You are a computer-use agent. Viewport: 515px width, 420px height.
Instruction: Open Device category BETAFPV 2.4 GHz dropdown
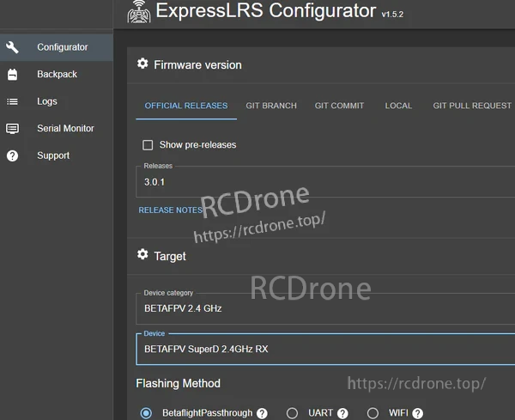click(325, 308)
